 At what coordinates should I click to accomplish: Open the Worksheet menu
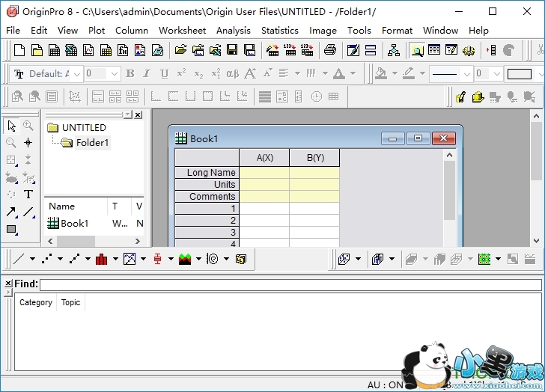(x=182, y=31)
